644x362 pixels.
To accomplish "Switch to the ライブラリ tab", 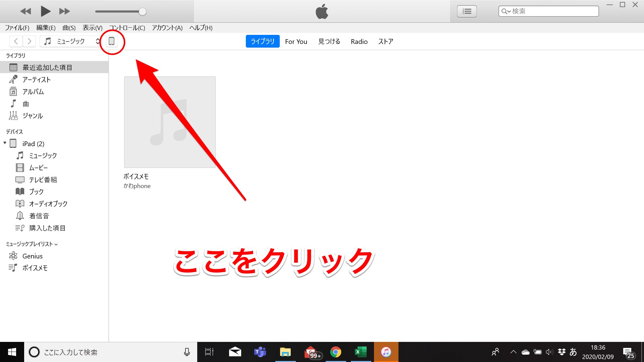I will [x=263, y=41].
